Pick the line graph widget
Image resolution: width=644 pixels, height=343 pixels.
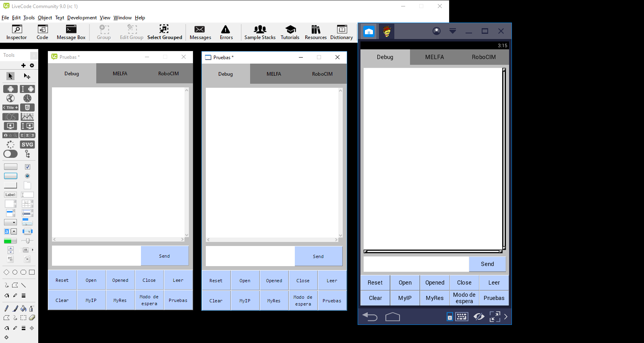(x=27, y=117)
